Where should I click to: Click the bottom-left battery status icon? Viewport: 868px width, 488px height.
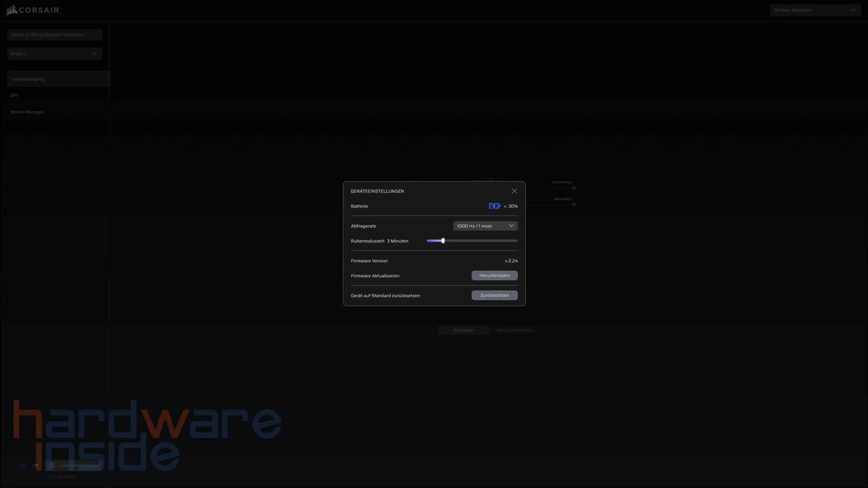pyautogui.click(x=21, y=465)
